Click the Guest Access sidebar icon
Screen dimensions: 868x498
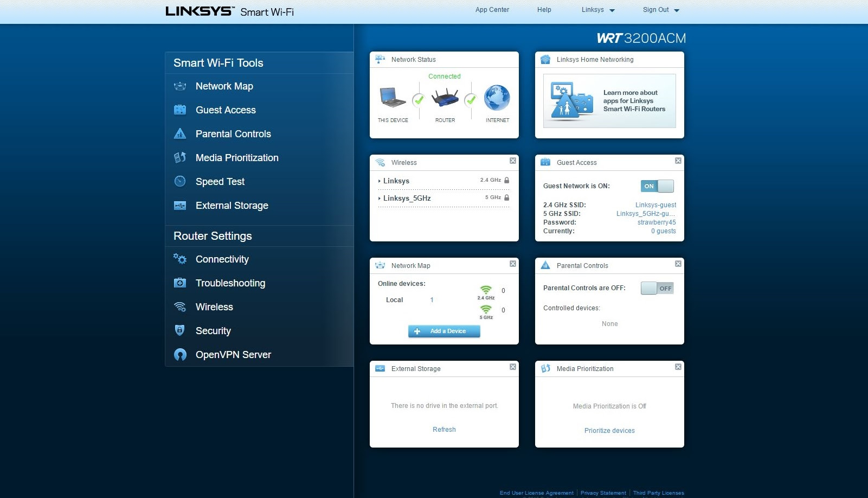pos(180,110)
